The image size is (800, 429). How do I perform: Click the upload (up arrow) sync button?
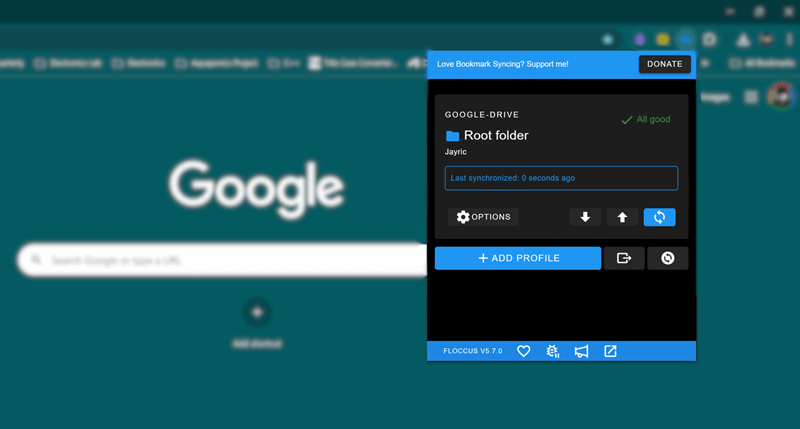coord(622,217)
